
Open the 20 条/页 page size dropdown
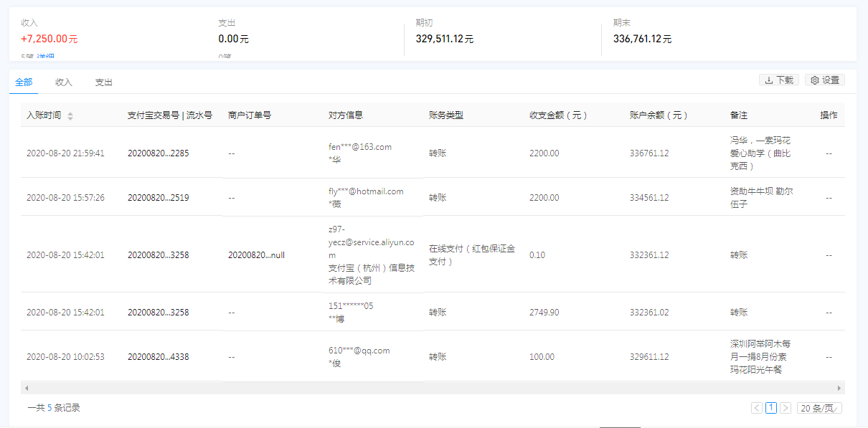(819, 408)
